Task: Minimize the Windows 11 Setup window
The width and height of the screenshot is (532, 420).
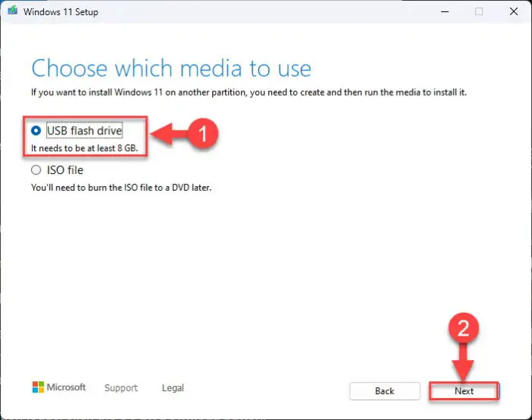Action: point(445,12)
